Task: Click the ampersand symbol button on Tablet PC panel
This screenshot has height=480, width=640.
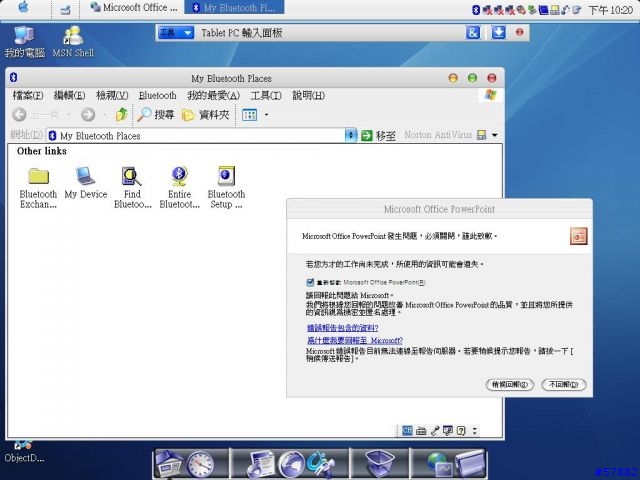Action: pyautogui.click(x=473, y=33)
